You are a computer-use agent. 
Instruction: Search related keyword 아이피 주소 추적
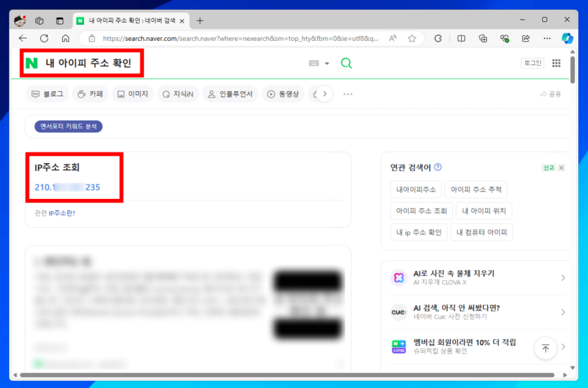[x=476, y=190]
